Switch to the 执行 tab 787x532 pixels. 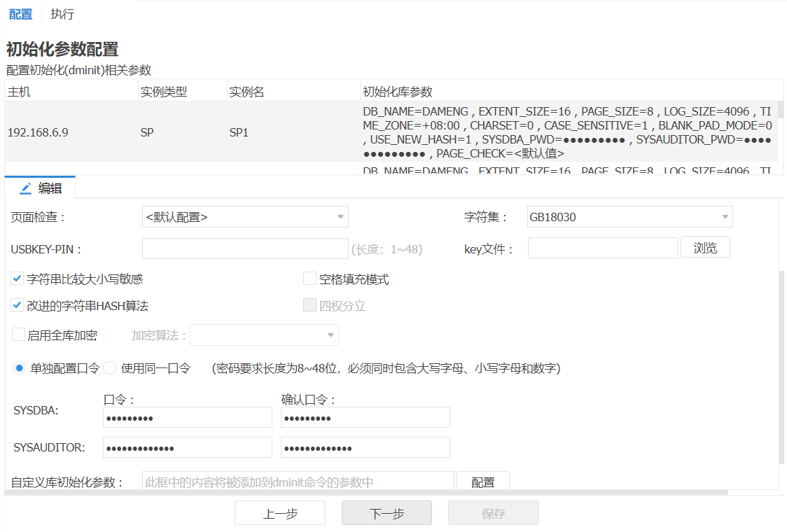[x=62, y=14]
